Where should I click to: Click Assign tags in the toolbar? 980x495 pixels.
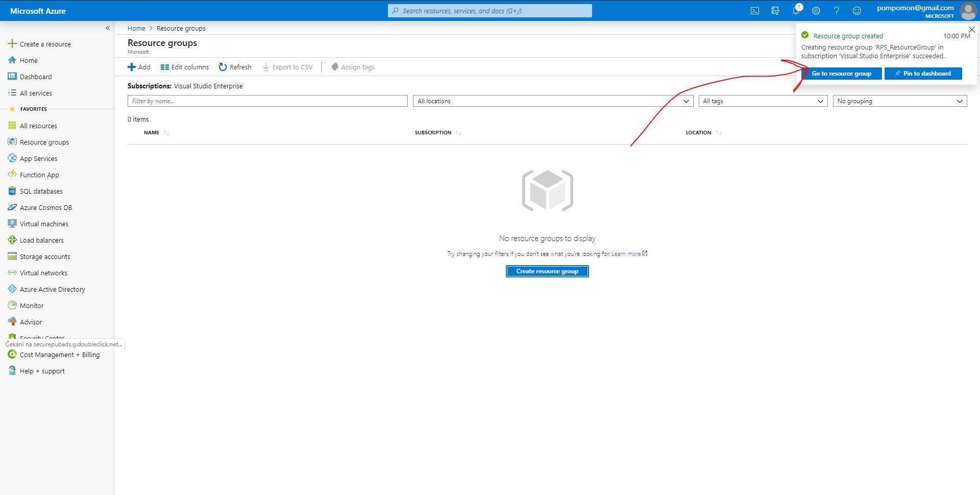coord(353,67)
